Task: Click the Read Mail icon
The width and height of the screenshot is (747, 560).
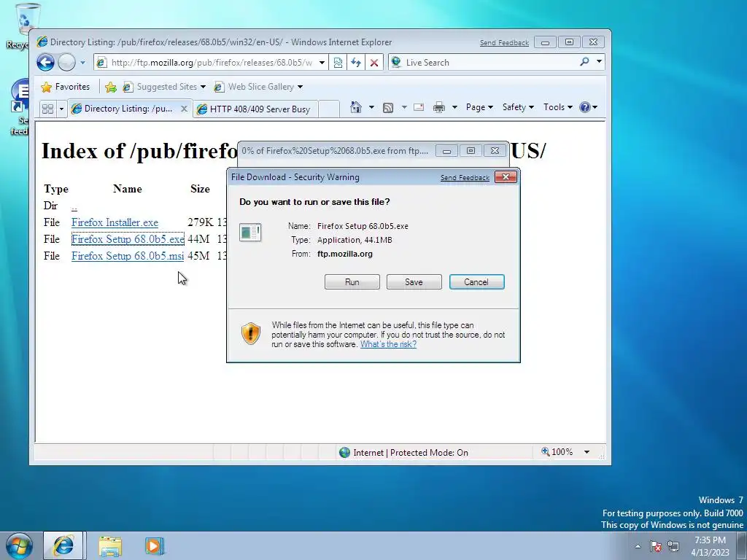Action: click(x=419, y=107)
